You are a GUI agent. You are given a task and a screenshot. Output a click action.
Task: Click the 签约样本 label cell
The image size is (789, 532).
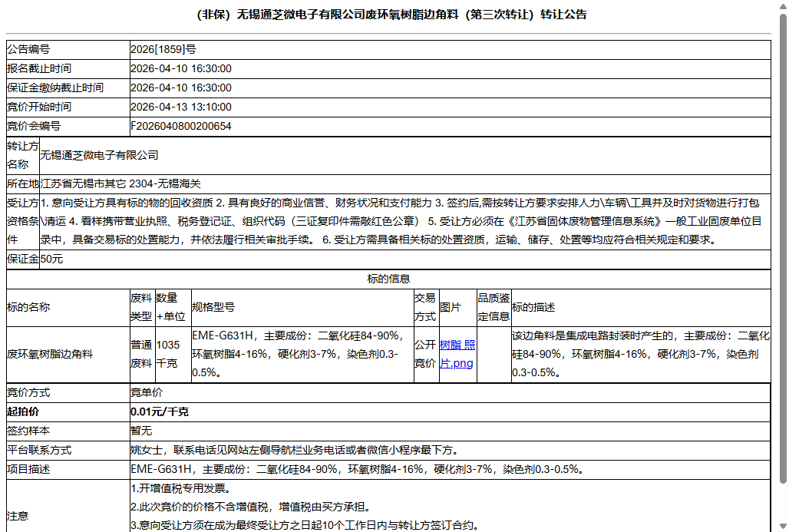click(x=68, y=431)
